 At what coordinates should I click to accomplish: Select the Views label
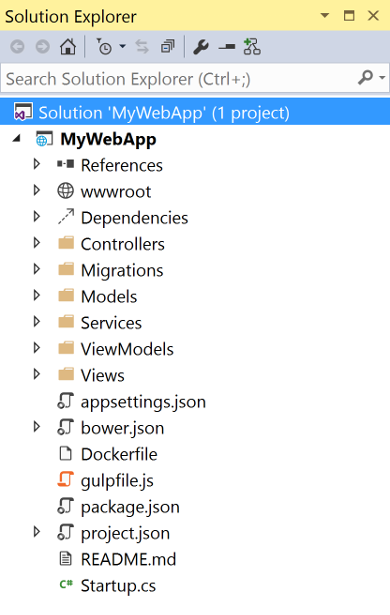point(103,376)
